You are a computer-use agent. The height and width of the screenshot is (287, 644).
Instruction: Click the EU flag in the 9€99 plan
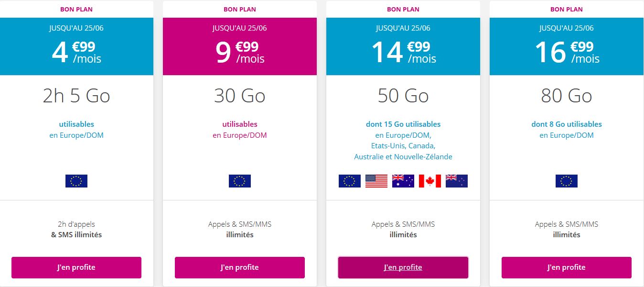coord(240,181)
